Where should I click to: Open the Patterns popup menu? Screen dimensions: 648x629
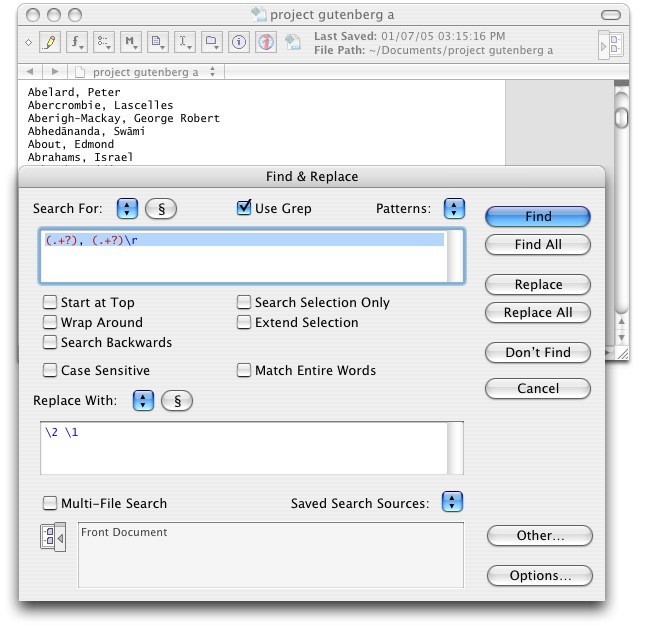pyautogui.click(x=454, y=208)
